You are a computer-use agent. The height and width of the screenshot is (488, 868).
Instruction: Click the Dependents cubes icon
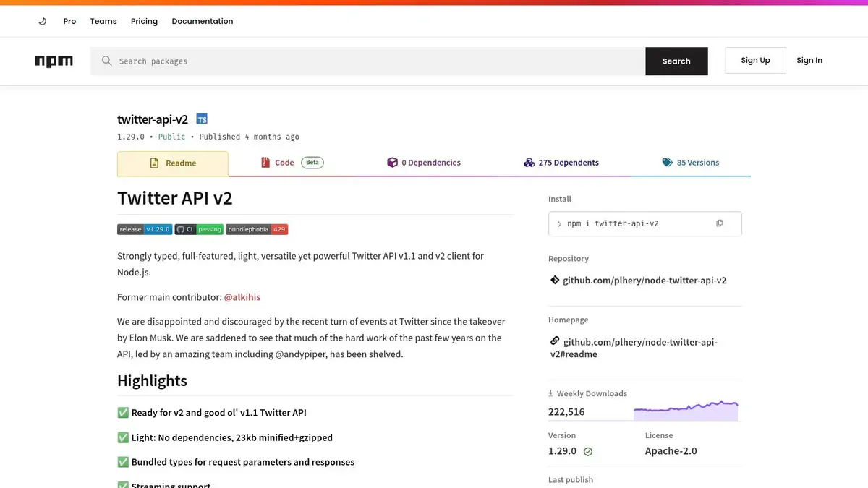(x=529, y=163)
